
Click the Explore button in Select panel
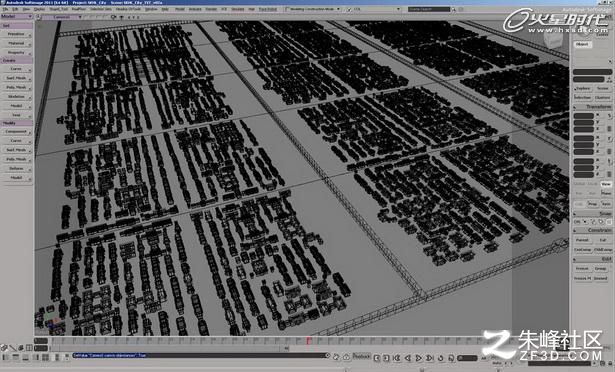pos(582,89)
